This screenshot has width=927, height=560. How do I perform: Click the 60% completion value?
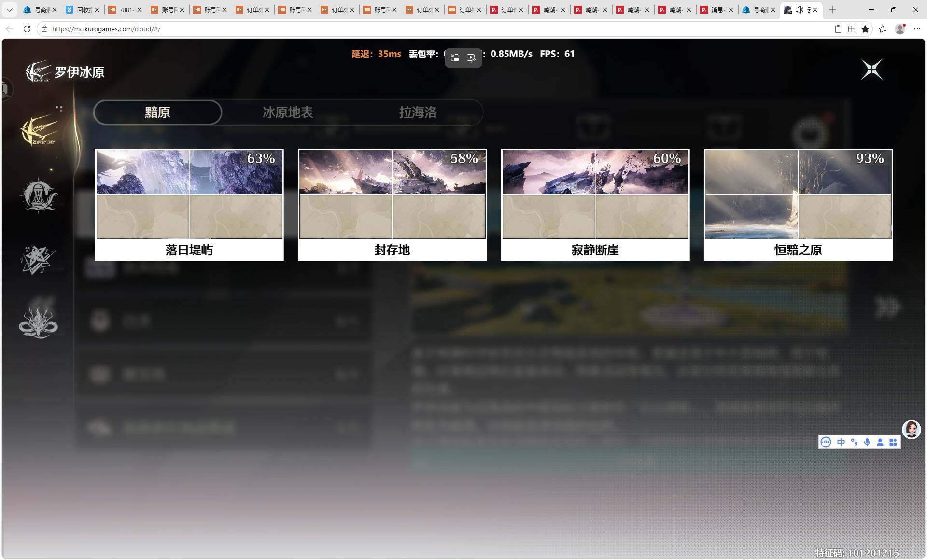(667, 158)
